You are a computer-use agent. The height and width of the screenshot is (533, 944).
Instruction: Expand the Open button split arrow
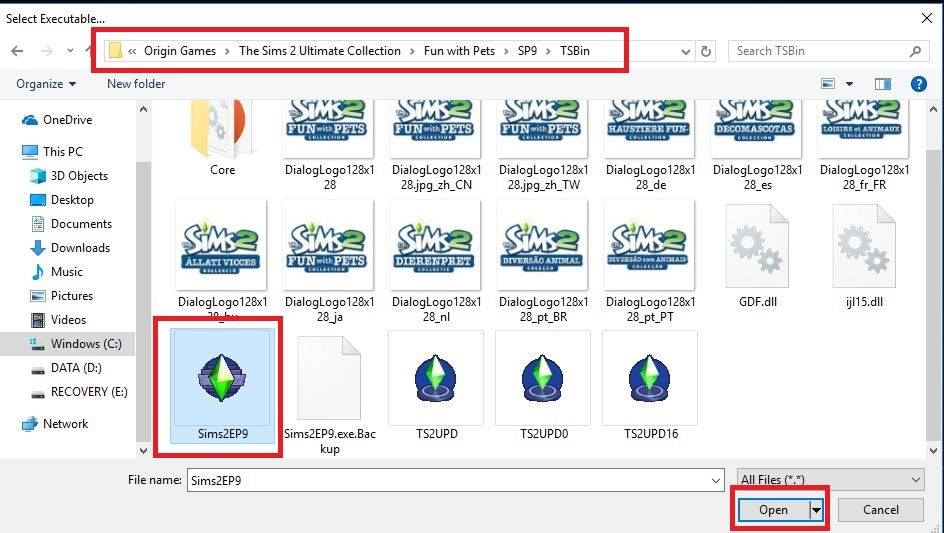coord(816,510)
